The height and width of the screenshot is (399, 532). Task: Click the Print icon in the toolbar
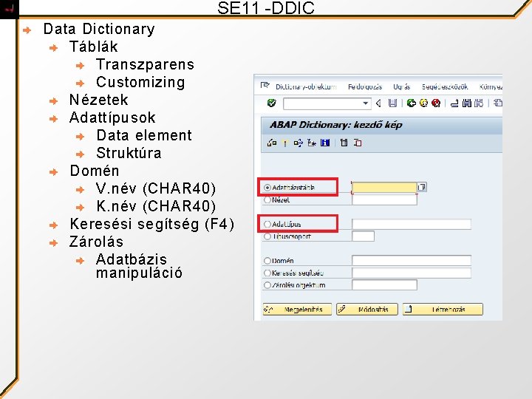click(454, 103)
